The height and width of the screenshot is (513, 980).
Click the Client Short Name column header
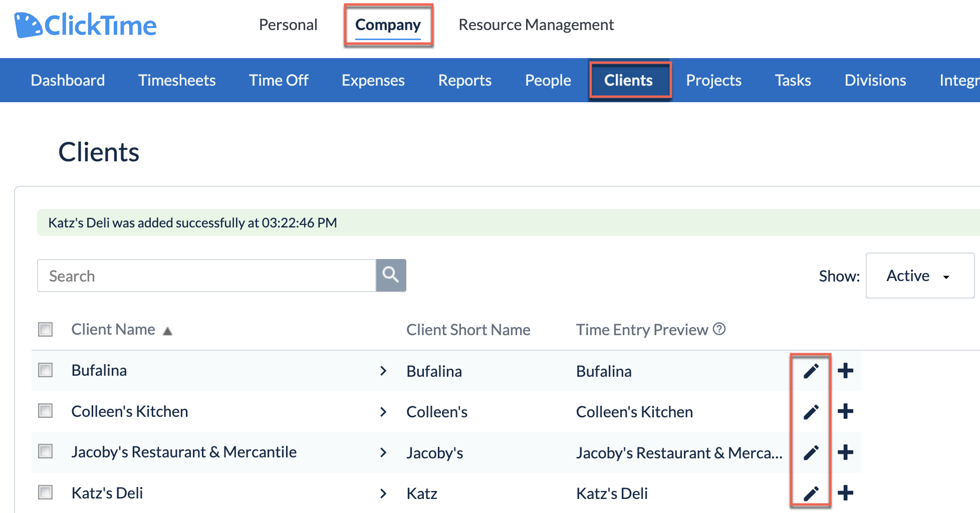pos(468,330)
